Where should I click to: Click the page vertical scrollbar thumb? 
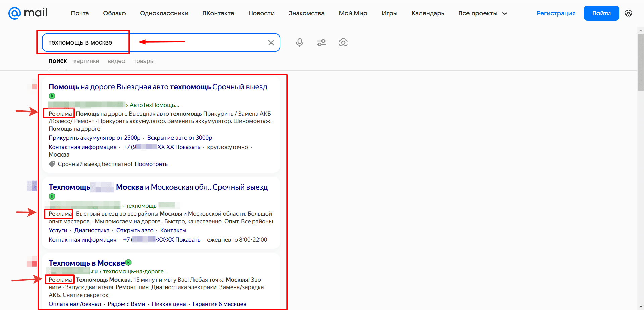(641, 62)
